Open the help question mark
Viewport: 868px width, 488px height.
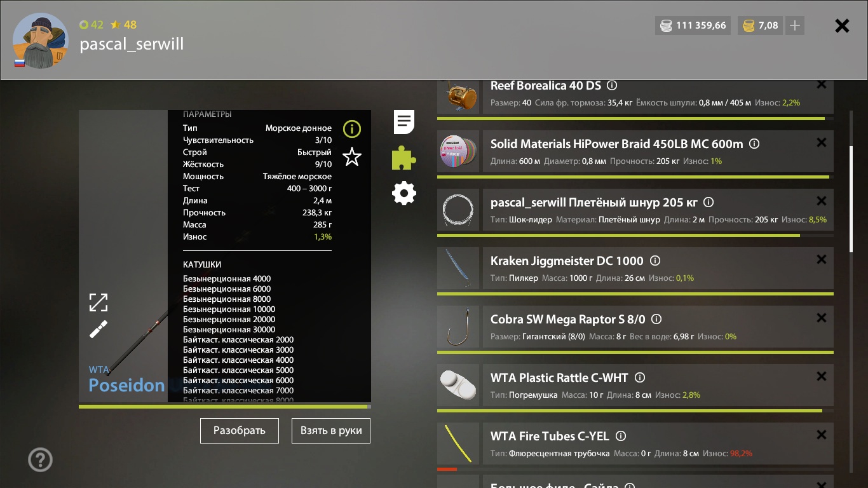click(x=40, y=459)
